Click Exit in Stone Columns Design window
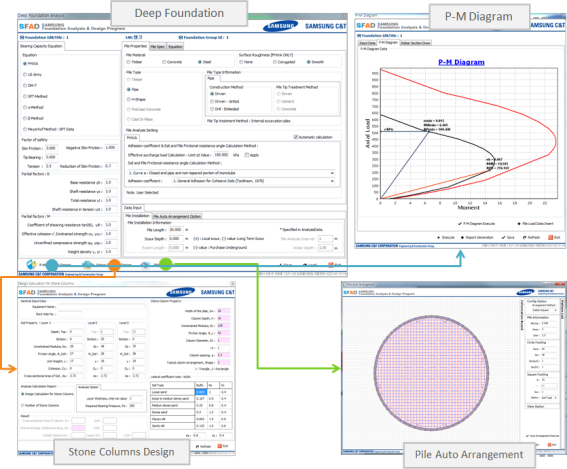 [x=223, y=446]
